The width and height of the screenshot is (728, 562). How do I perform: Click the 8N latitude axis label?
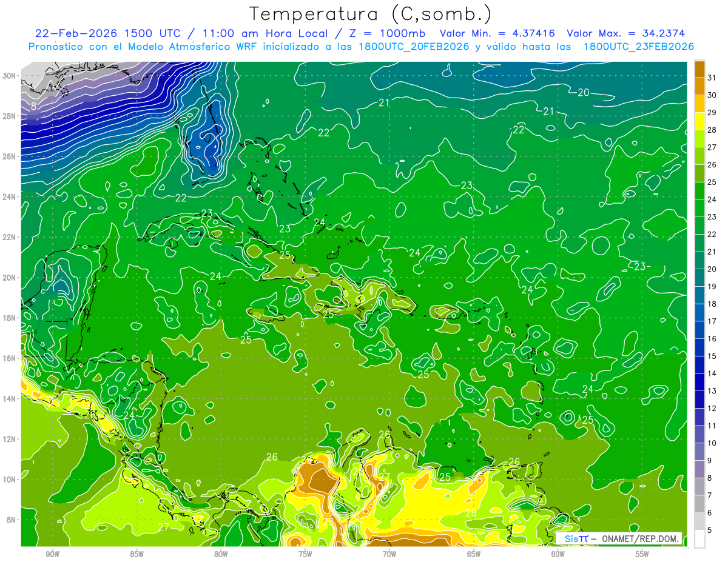click(12, 520)
